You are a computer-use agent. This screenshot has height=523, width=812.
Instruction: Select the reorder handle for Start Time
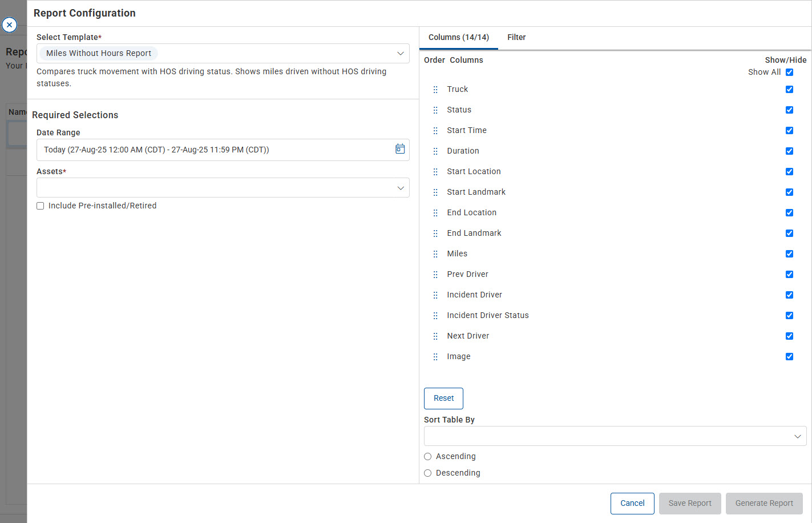coord(435,131)
